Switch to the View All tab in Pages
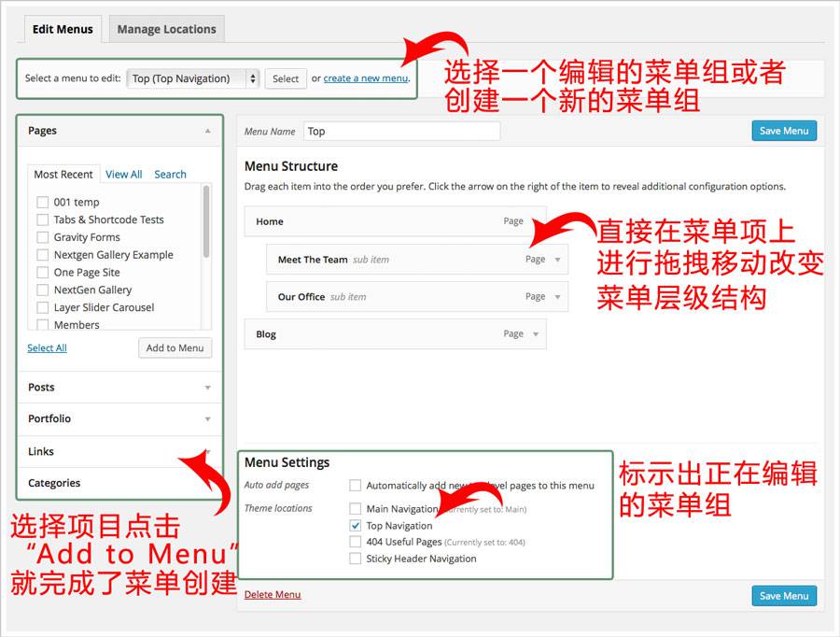This screenshot has height=637, width=840. click(x=124, y=174)
